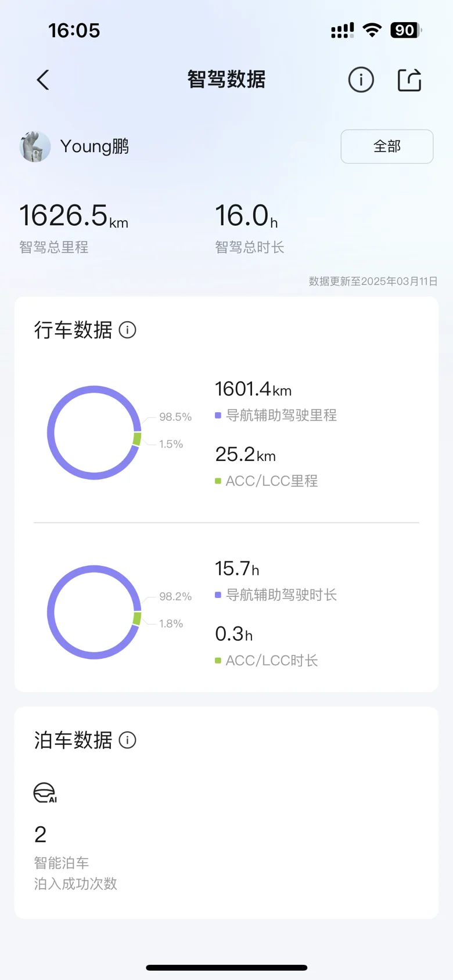Tap the 导航辅助驾驶时长 label
This screenshot has width=453, height=980.
[x=281, y=595]
